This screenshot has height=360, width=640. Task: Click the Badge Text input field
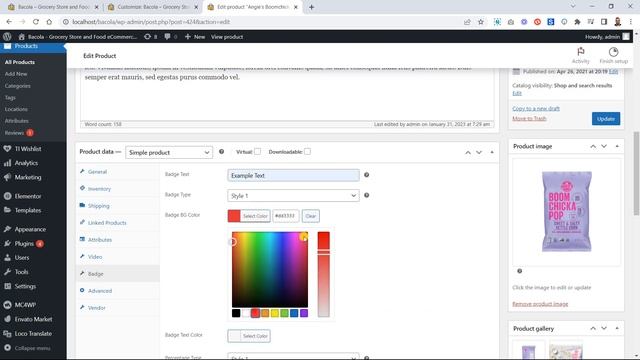(293, 175)
